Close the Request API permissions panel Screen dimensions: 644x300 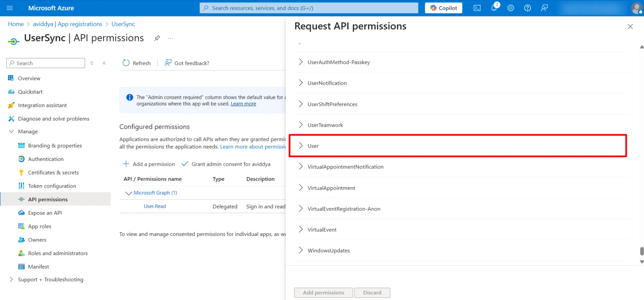[x=630, y=27]
